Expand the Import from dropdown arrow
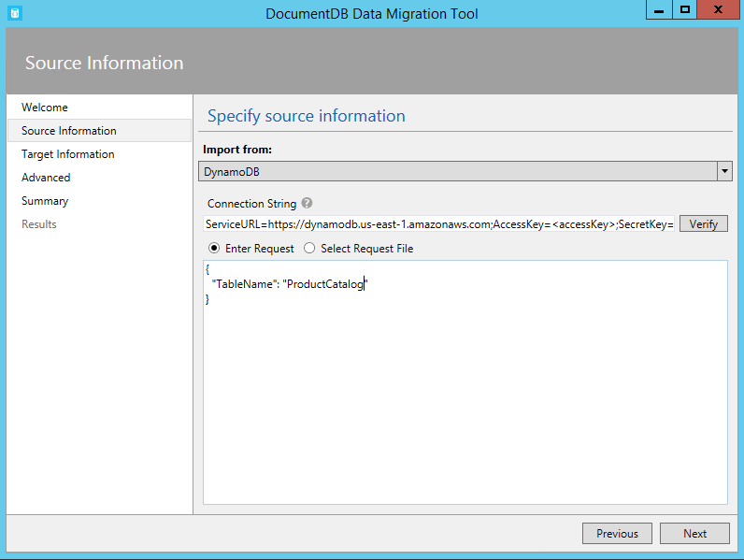The width and height of the screenshot is (744, 560). coord(724,171)
